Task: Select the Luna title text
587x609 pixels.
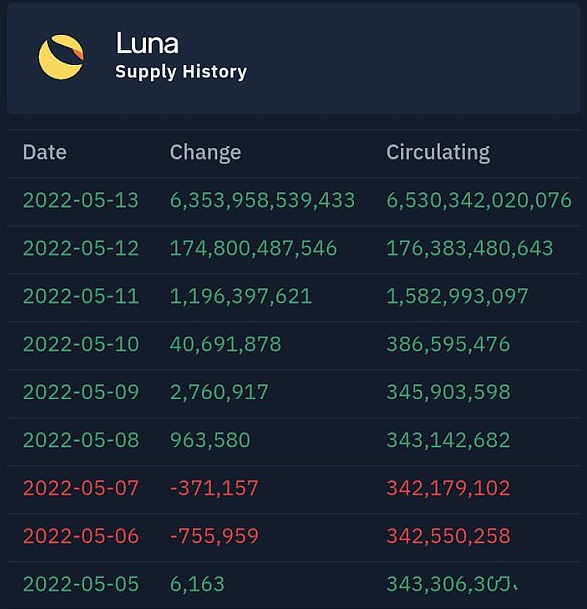Action: (x=147, y=43)
